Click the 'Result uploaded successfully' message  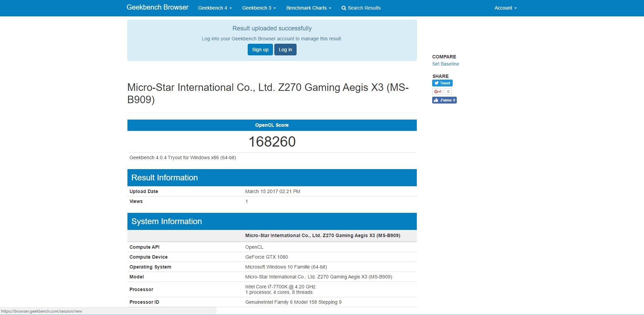coord(272,28)
